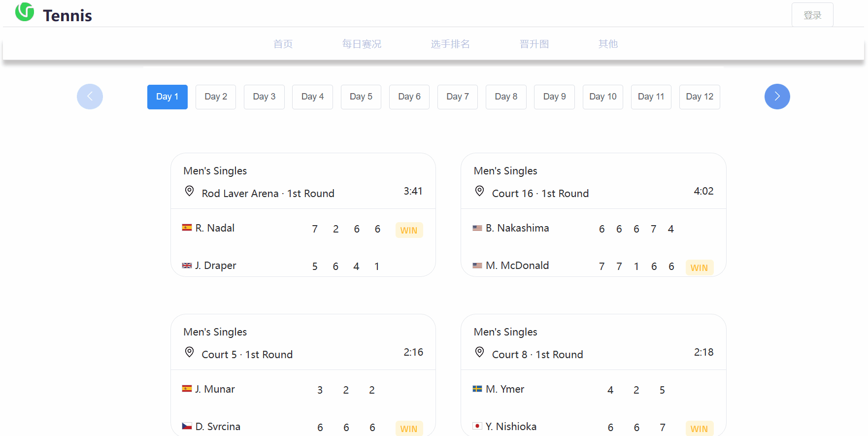Click Men's Singles heading in Nadal card
Viewport: 868px width, 436px height.
(215, 171)
